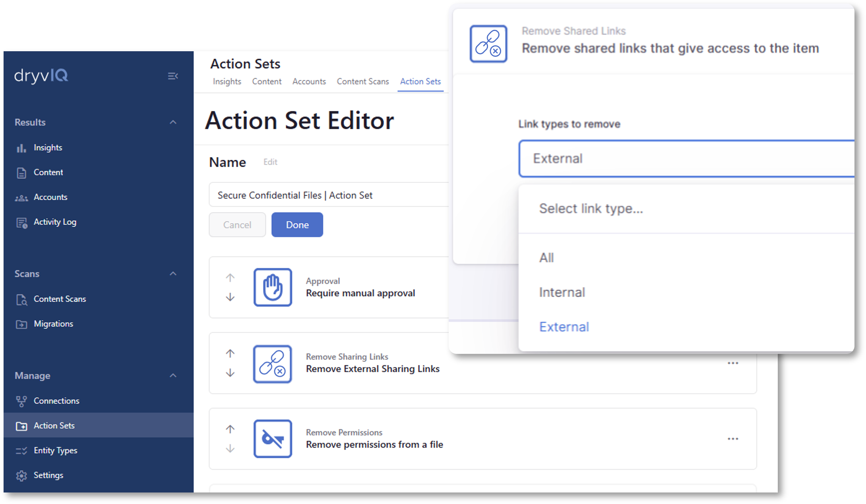Switch to the Content Scans tab
The width and height of the screenshot is (866, 504).
pyautogui.click(x=362, y=81)
